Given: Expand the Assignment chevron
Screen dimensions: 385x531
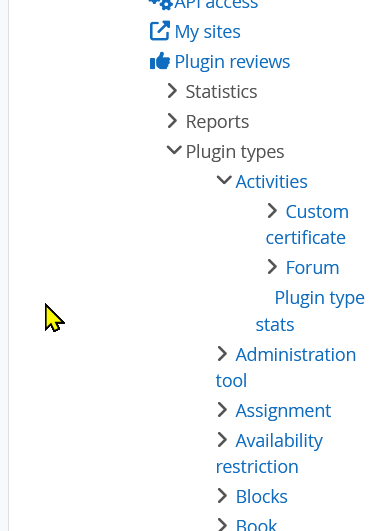Looking at the screenshot, I should [222, 410].
